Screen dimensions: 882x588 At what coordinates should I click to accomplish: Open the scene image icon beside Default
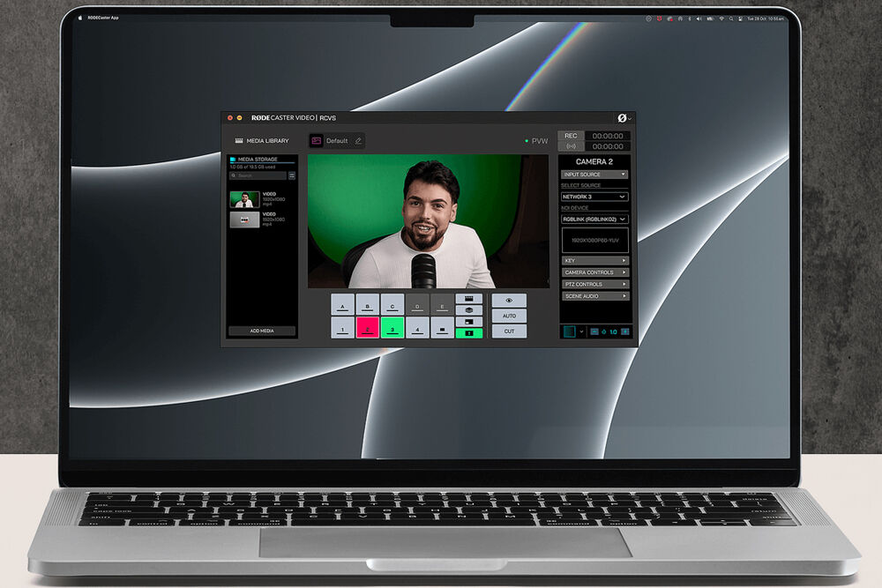tap(316, 141)
